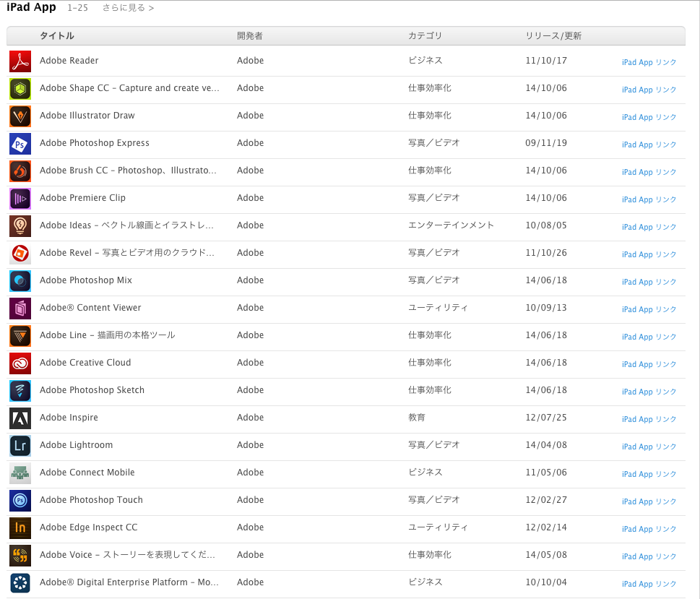The image size is (700, 599).
Task: Click iPad App リンク for Adobe Edge Inspect CC
Action: pos(649,530)
